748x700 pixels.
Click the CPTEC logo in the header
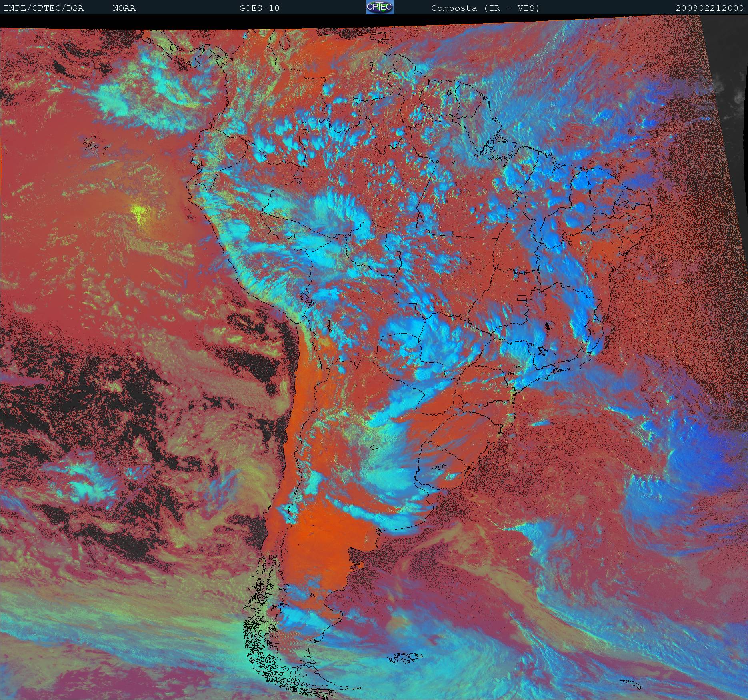[x=380, y=7]
